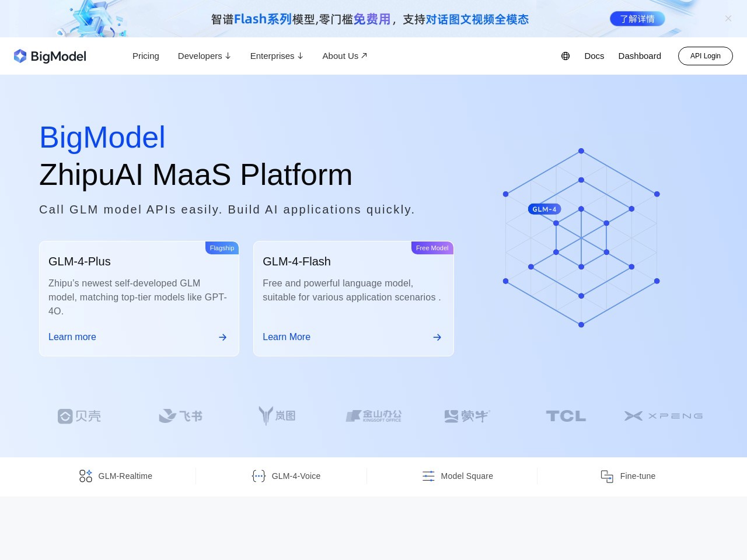The width and height of the screenshot is (747, 560).
Task: Click the API Login button
Action: 705,56
